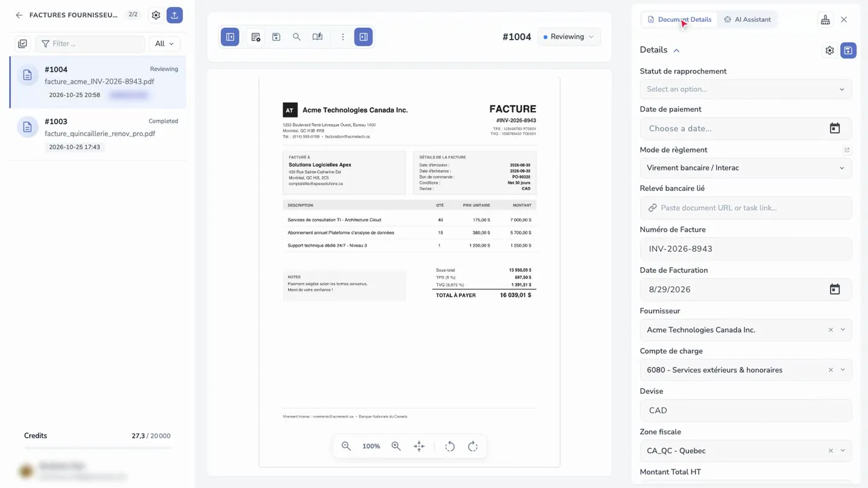Open the All status filter dropdown
This screenshot has width=868, height=488.
tap(164, 43)
